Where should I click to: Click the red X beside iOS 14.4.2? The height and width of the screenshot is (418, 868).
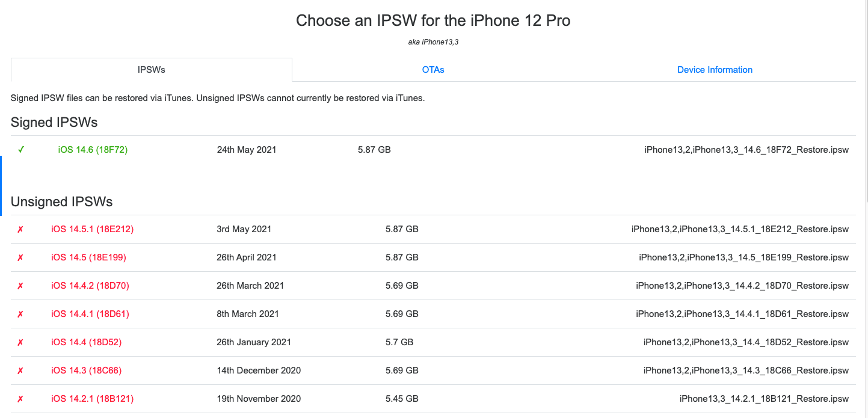[20, 286]
